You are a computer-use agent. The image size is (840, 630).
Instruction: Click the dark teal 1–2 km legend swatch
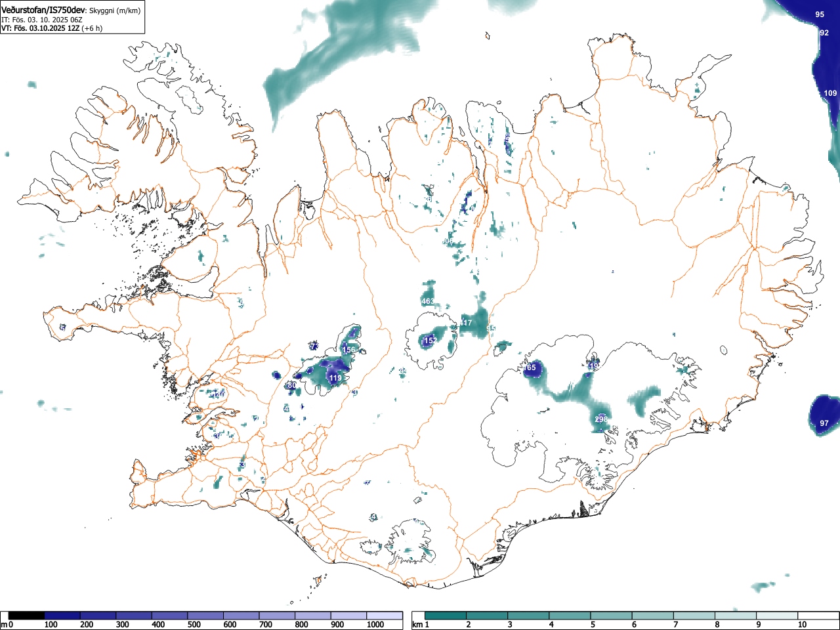[446, 616]
